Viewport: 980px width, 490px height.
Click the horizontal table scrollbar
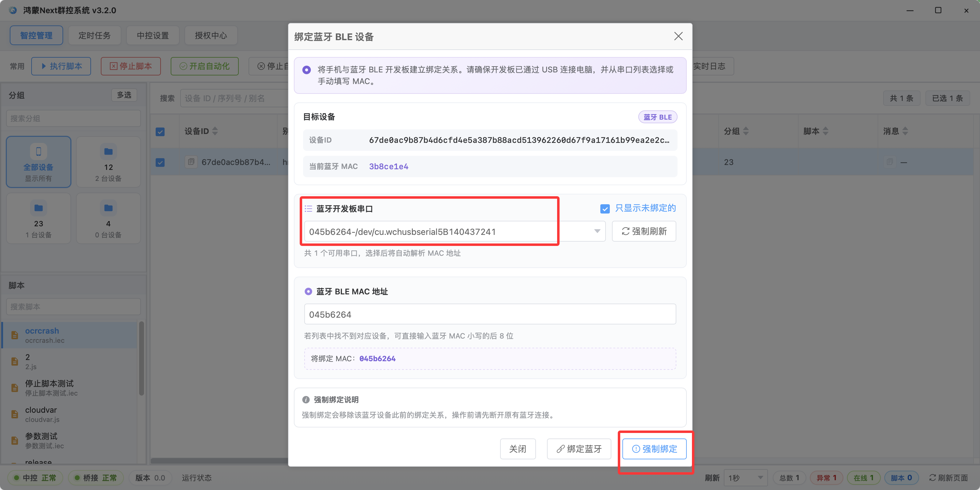point(219,461)
